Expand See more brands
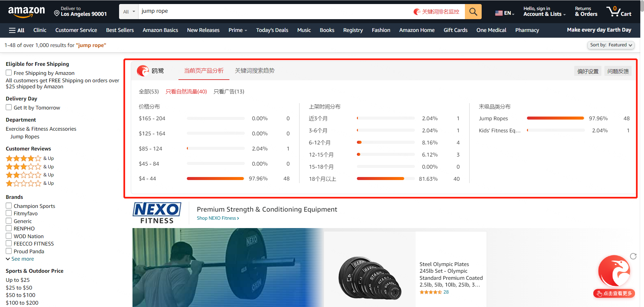644x307 pixels. (x=20, y=259)
